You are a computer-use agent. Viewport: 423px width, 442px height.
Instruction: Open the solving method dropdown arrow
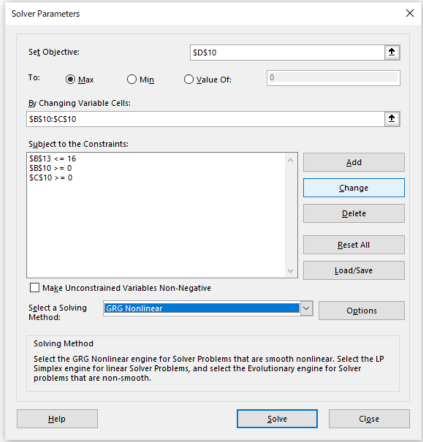pyautogui.click(x=306, y=308)
